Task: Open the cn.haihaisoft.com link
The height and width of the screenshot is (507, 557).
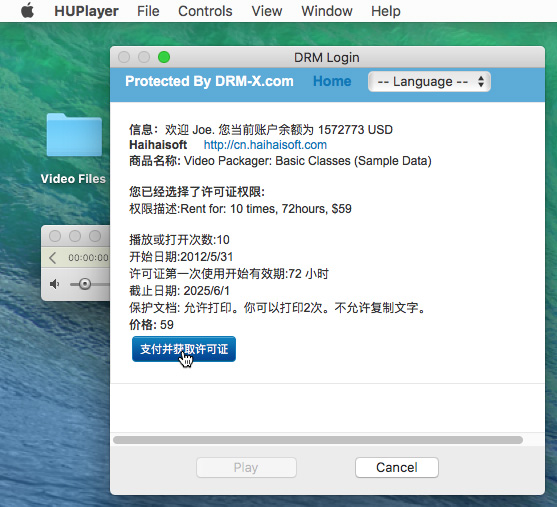Action: point(265,145)
